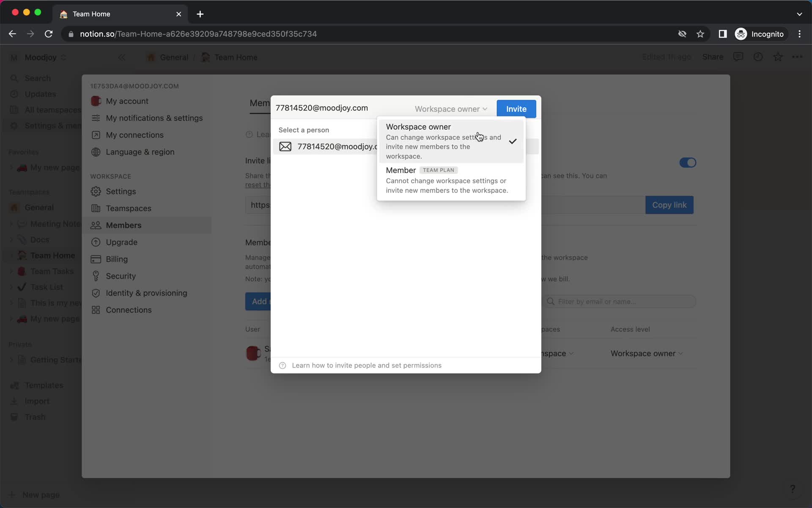Select the Workspace owner role option

point(451,141)
